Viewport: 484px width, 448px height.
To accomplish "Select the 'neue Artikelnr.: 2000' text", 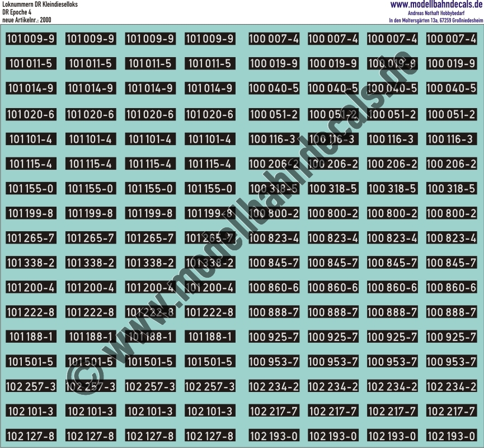I will (x=26, y=20).
